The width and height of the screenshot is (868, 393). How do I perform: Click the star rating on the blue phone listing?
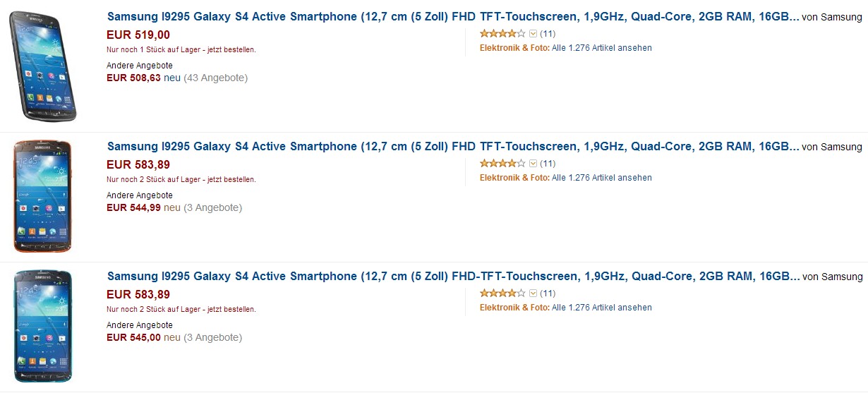(x=502, y=293)
